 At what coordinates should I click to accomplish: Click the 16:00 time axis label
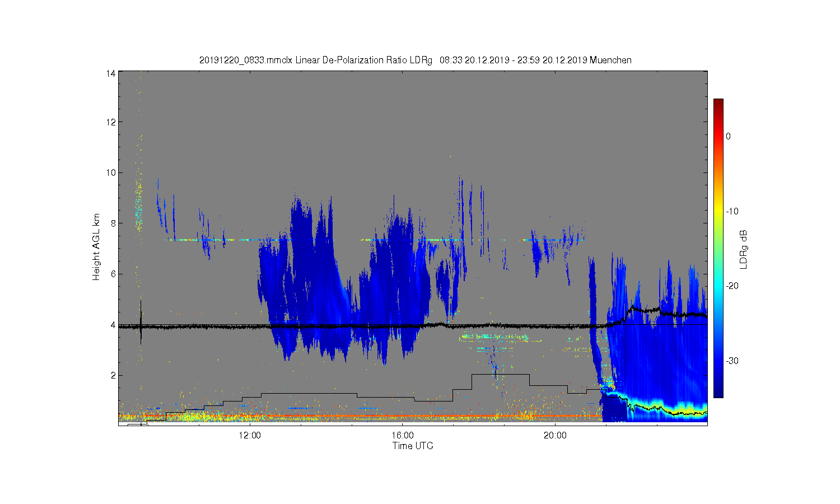(402, 436)
